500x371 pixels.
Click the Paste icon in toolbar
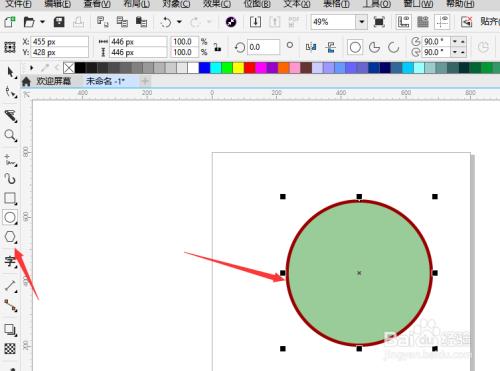141,22
